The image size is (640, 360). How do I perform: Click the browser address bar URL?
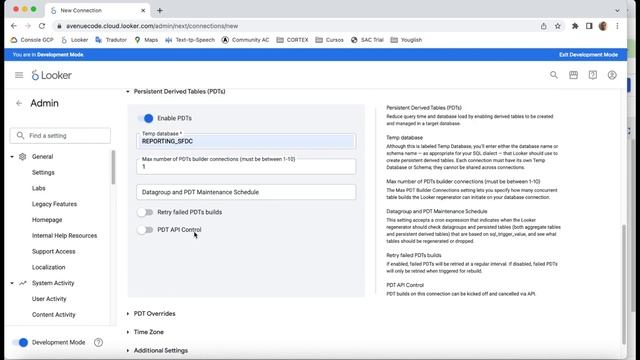point(152,26)
